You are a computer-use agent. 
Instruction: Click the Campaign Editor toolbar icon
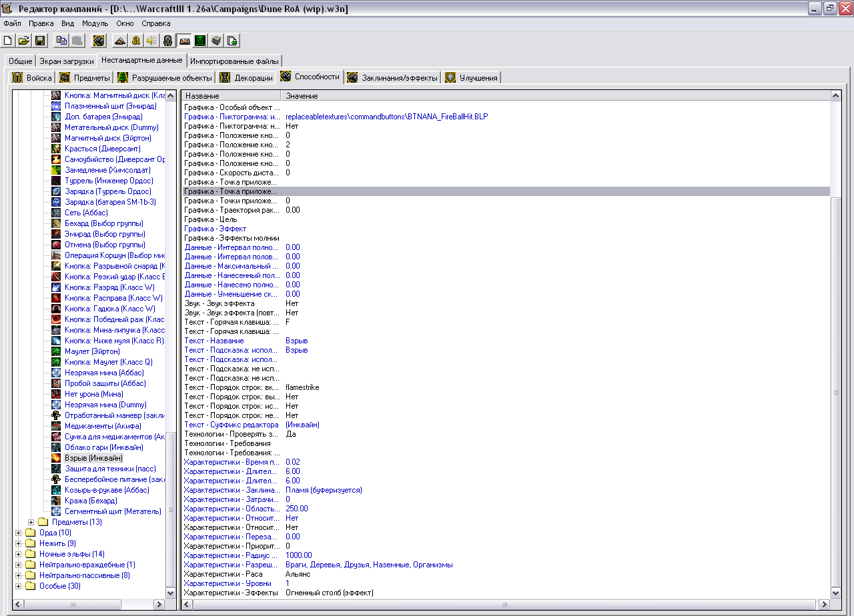pyautogui.click(x=184, y=41)
